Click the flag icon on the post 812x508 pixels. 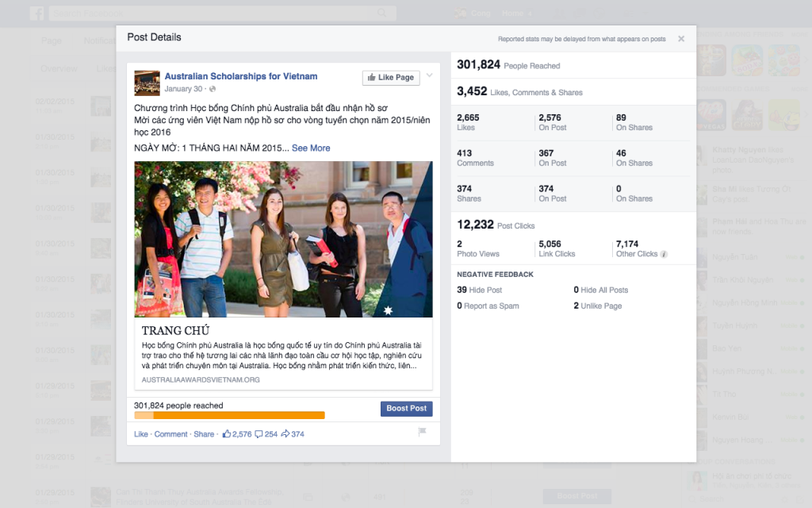click(422, 432)
